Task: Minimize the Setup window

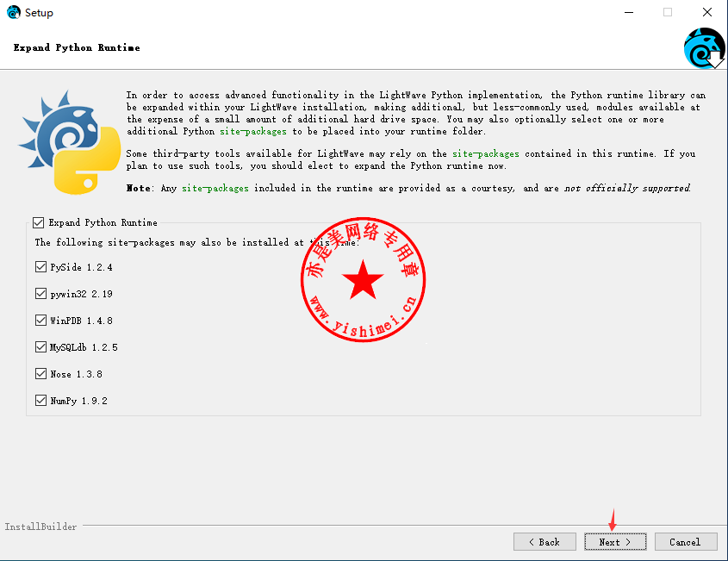Action: [629, 13]
